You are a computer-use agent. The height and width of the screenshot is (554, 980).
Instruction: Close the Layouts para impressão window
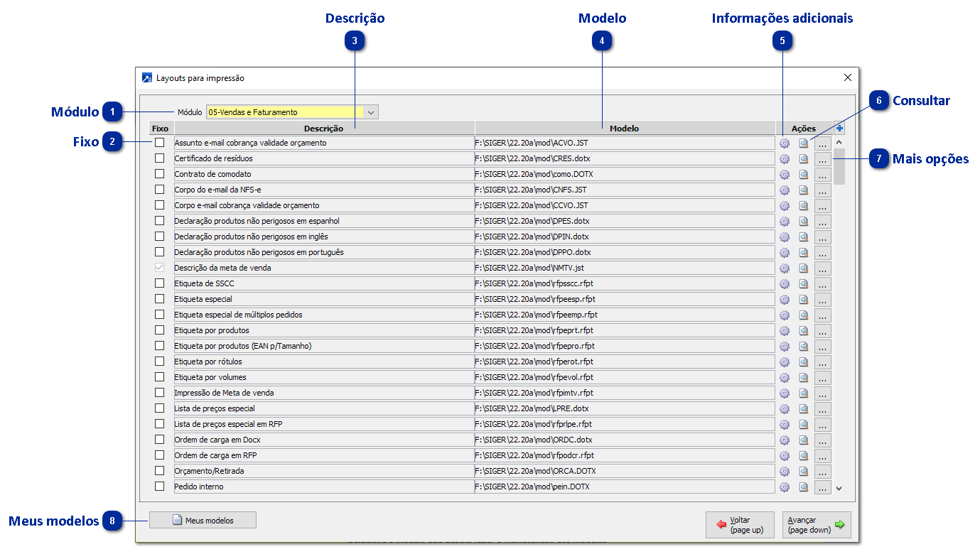847,77
